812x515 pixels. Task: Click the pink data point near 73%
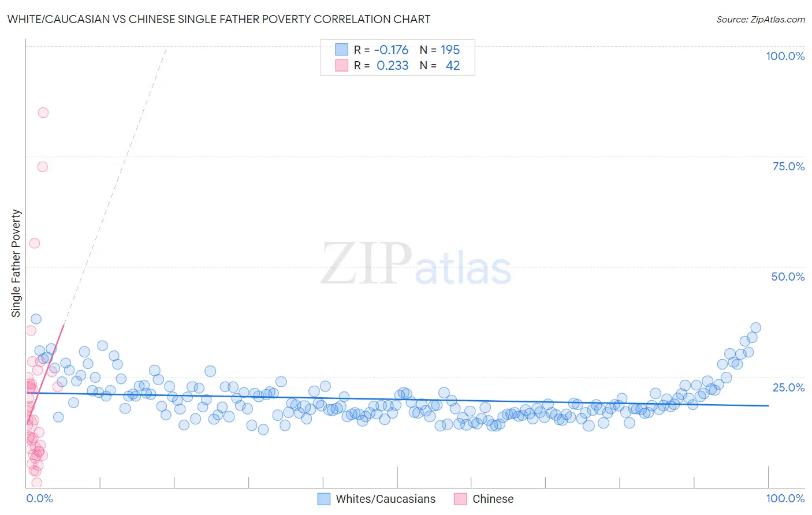(43, 167)
